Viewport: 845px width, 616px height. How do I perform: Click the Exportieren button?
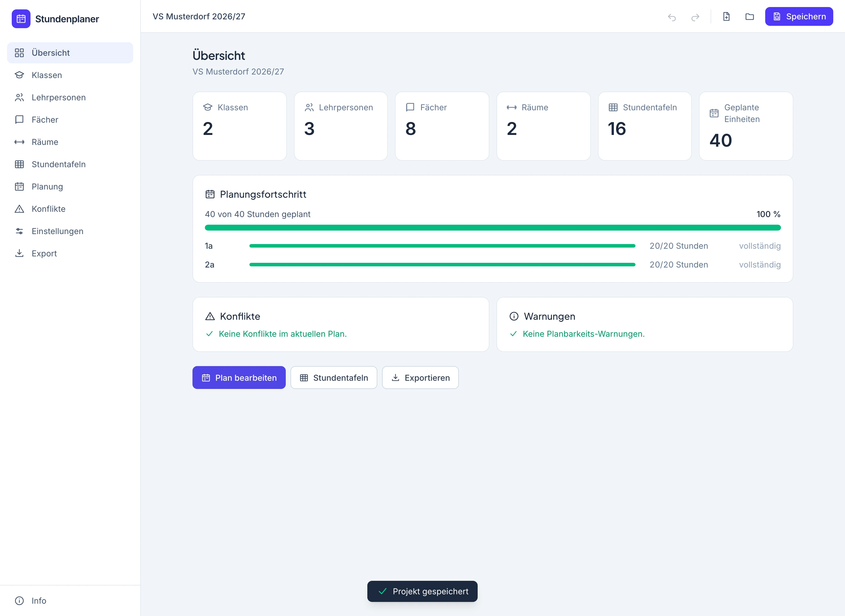point(420,378)
